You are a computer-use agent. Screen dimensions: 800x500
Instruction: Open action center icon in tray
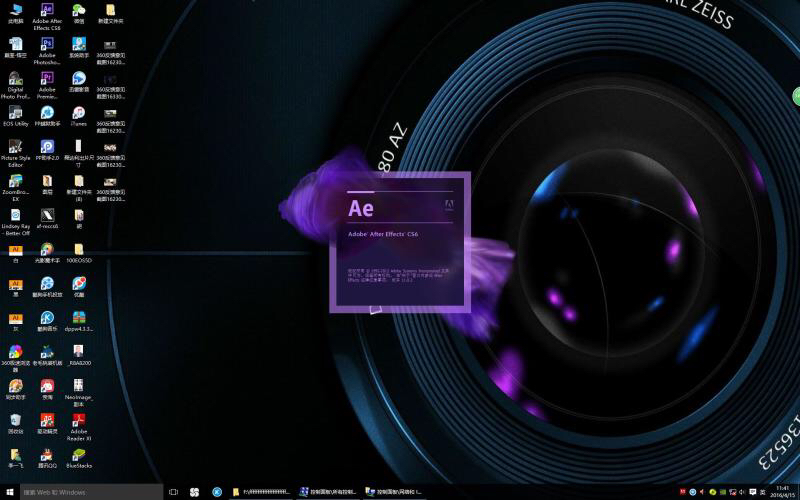pyautogui.click(x=753, y=492)
